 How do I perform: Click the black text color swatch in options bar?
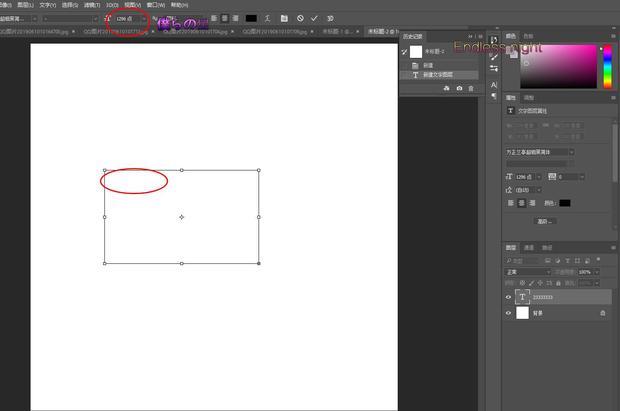[251, 18]
